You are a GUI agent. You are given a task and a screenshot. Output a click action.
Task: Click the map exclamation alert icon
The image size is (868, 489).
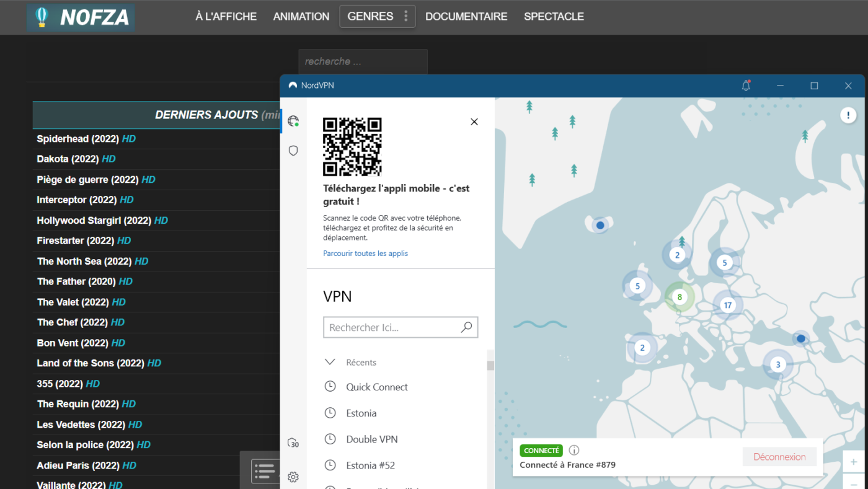click(848, 115)
